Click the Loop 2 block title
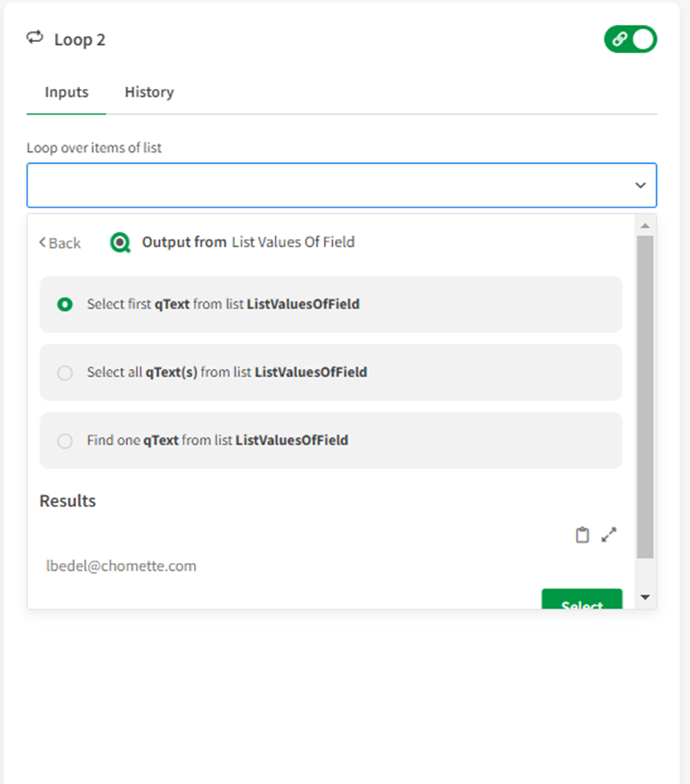 click(79, 40)
